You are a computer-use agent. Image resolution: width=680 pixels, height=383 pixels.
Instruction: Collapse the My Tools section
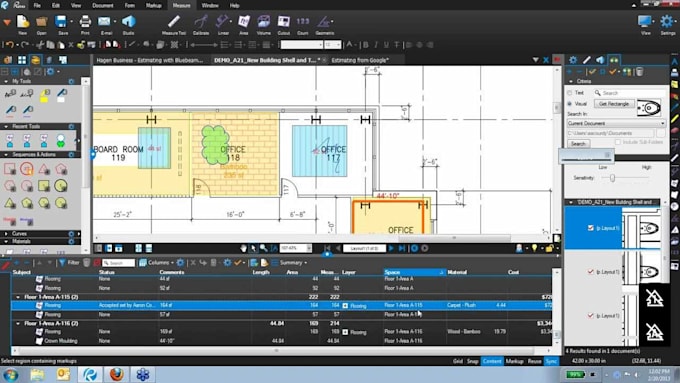pos(6,81)
